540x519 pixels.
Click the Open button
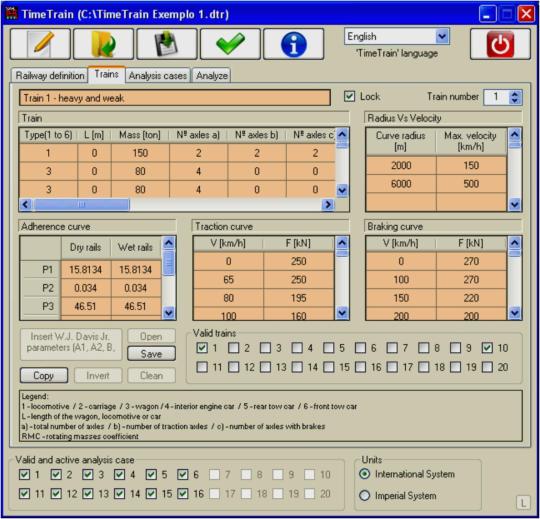tap(152, 336)
